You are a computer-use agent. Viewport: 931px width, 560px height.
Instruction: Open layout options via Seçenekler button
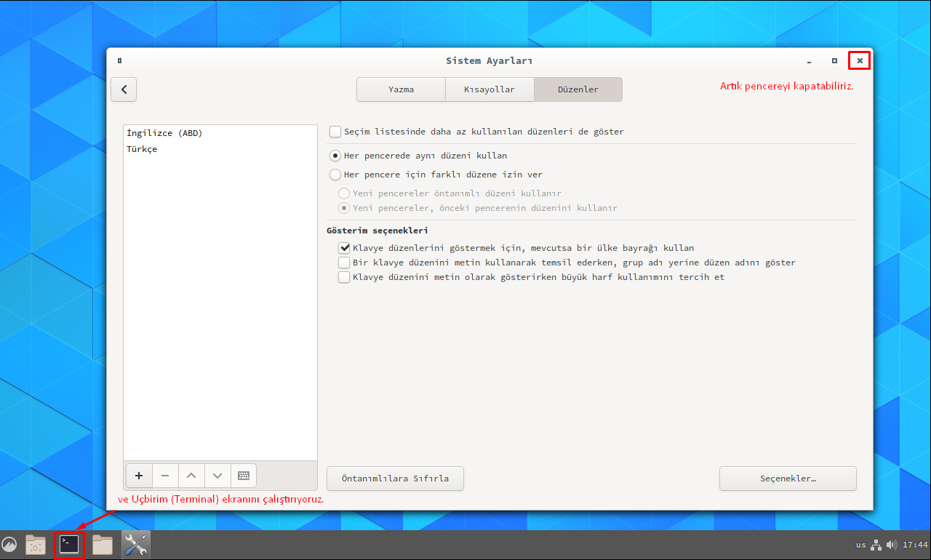(788, 478)
